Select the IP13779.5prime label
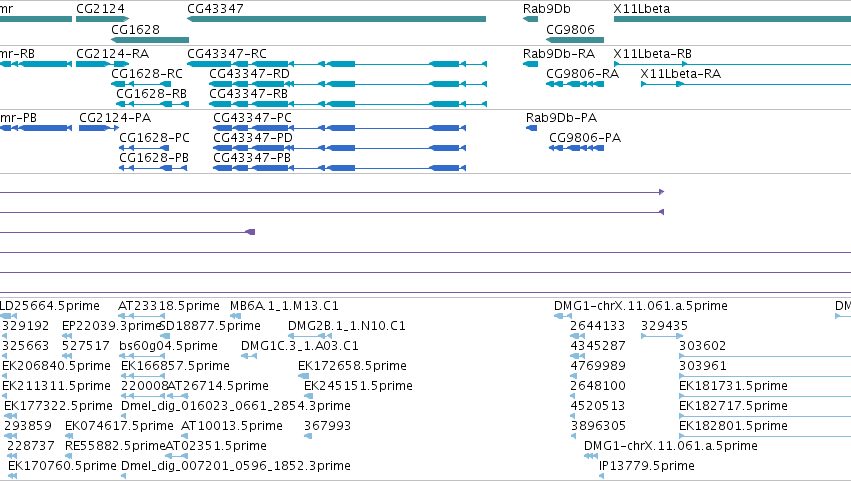 [x=647, y=466]
